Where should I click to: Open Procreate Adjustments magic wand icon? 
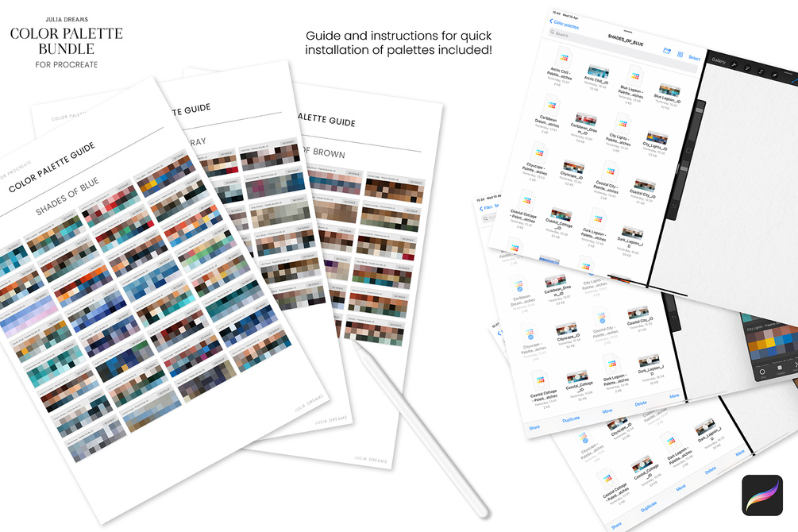pos(748,67)
